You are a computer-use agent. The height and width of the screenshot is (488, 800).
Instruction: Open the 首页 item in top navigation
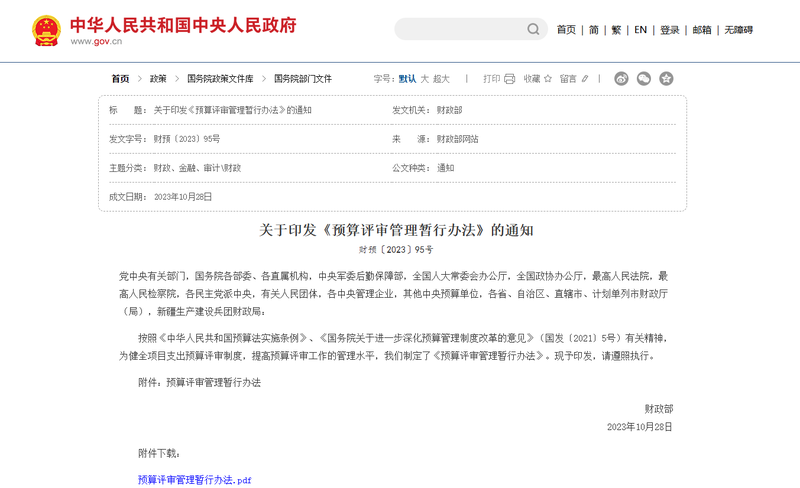tap(566, 30)
